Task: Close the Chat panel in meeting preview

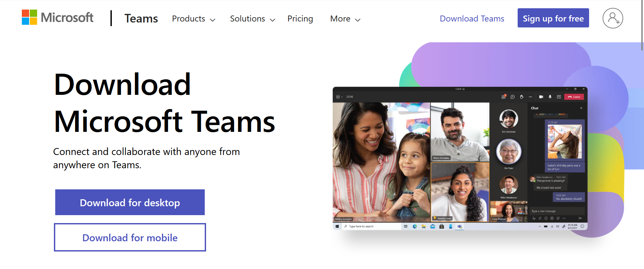Action: click(581, 108)
